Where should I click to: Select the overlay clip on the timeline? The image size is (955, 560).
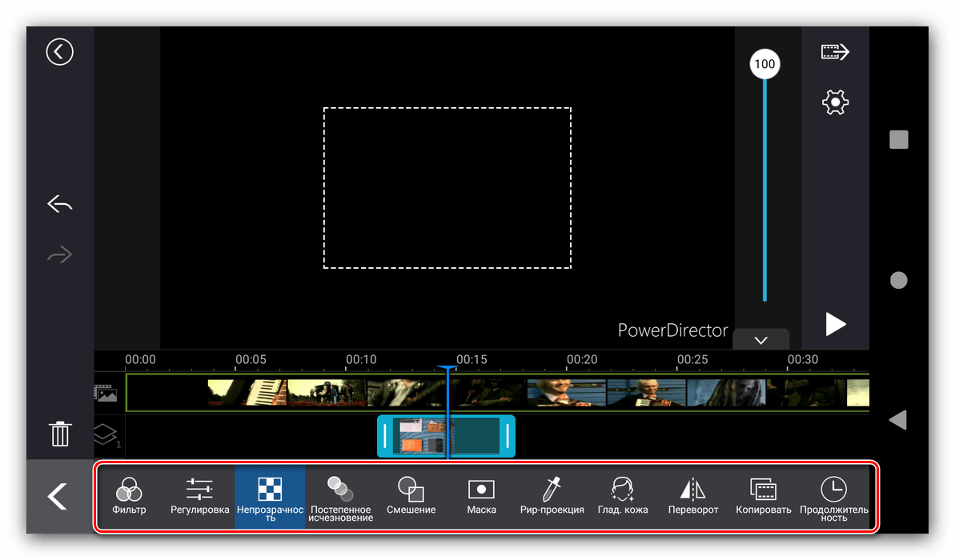pyautogui.click(x=446, y=436)
